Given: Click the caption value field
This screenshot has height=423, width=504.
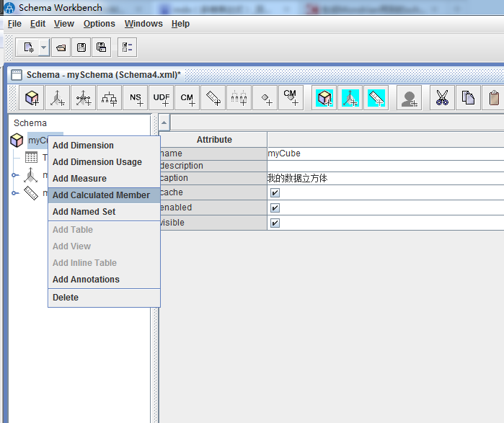Looking at the screenshot, I should point(386,178).
